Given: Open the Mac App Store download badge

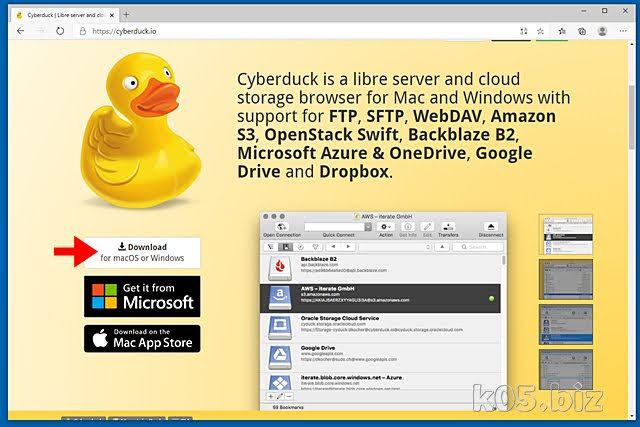Looking at the screenshot, I should 142,338.
